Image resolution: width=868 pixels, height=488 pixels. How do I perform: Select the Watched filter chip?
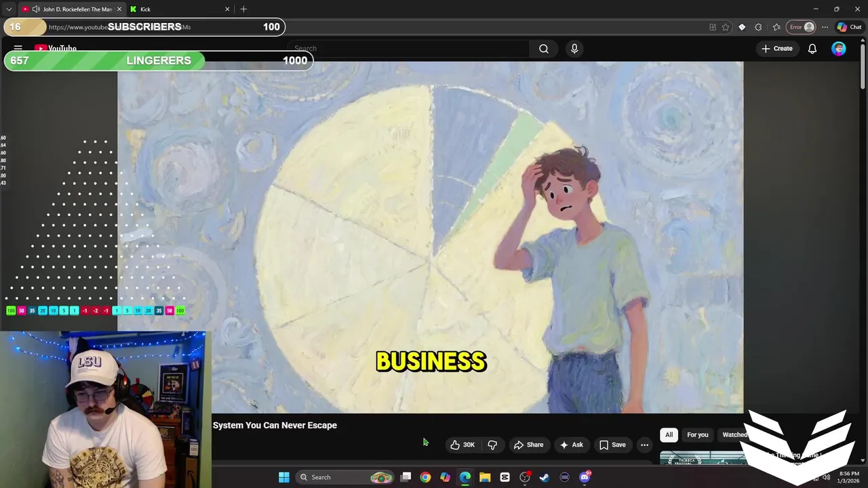pos(734,434)
